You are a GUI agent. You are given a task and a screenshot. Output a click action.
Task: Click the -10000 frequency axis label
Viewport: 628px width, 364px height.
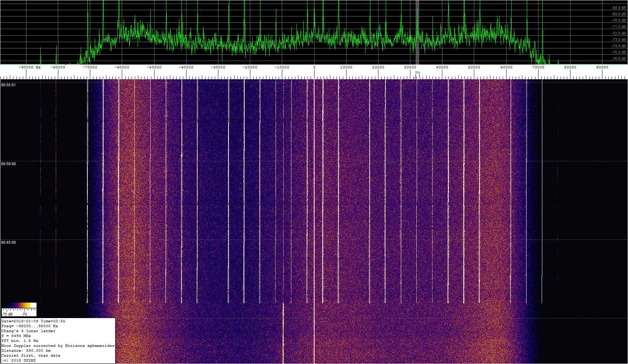[x=282, y=67]
